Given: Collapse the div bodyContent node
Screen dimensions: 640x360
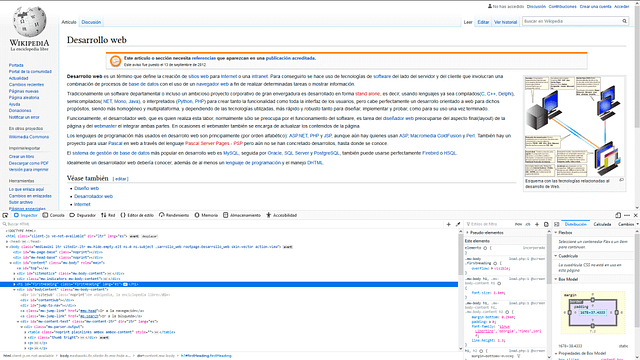Looking at the screenshot, I should pos(14,289).
